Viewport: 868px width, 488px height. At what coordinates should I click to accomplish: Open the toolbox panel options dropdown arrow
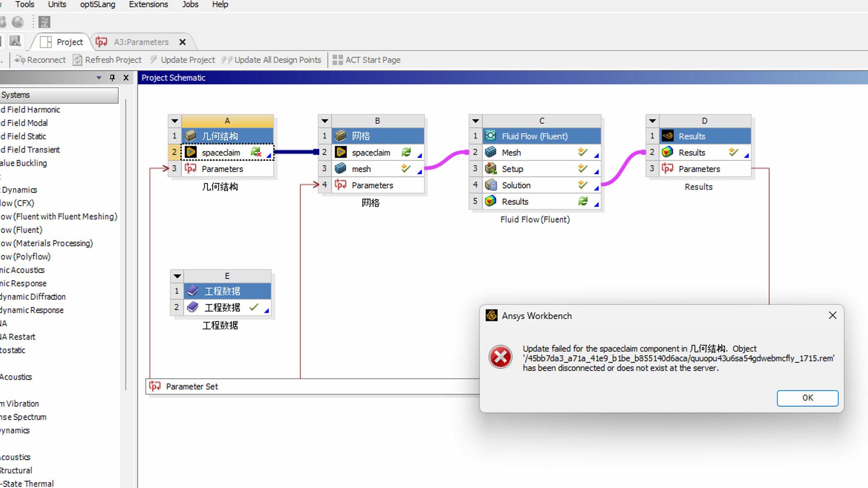(99, 77)
